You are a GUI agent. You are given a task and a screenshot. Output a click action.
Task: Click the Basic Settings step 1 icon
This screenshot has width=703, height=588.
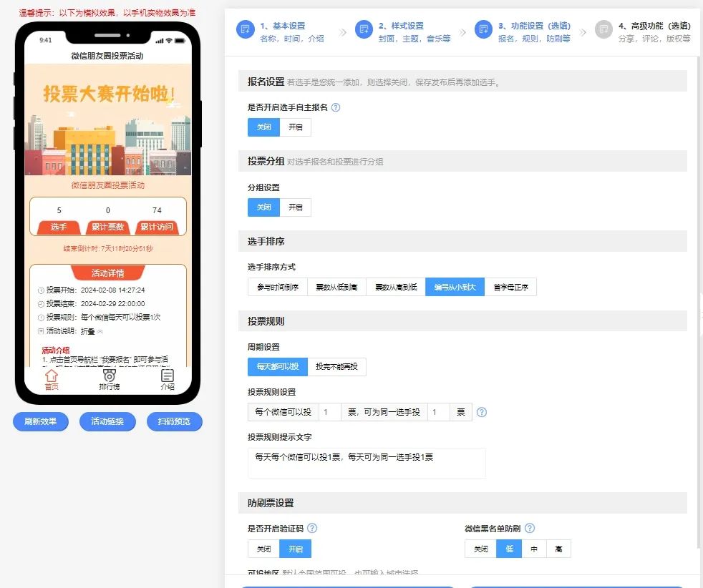pos(246,29)
